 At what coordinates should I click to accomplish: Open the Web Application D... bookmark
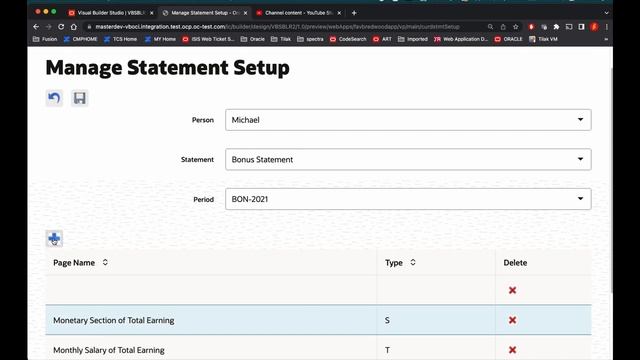[x=461, y=39]
